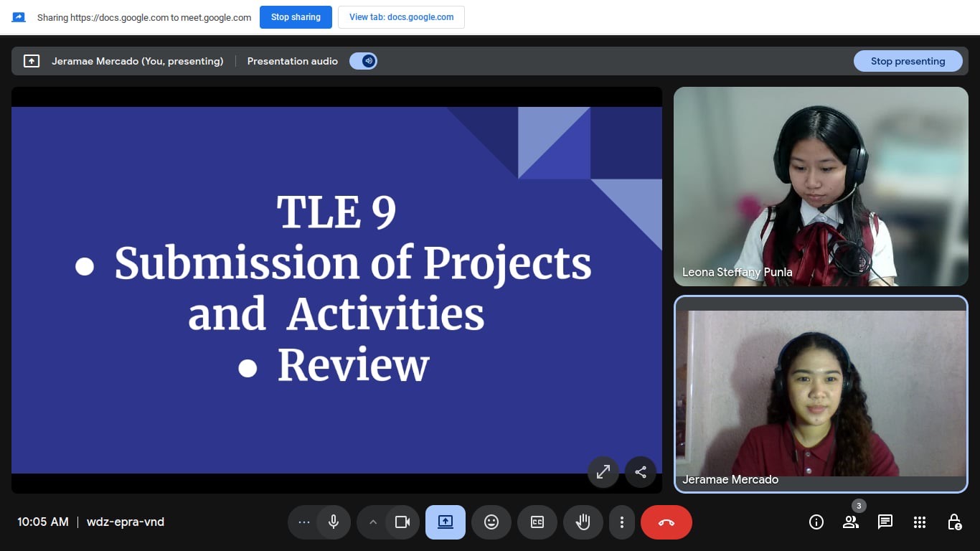Click the Stop presenting button
Image resolution: width=980 pixels, height=551 pixels.
point(908,61)
